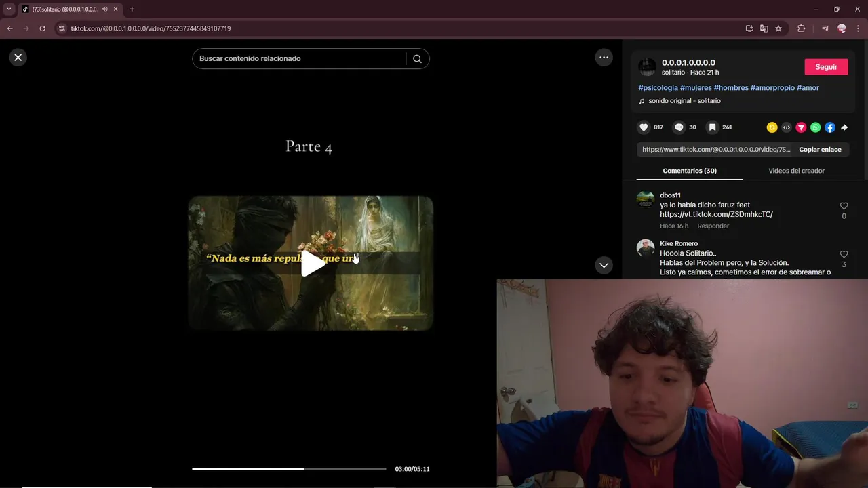
Task: Go to next video with down chevron
Action: click(604, 265)
